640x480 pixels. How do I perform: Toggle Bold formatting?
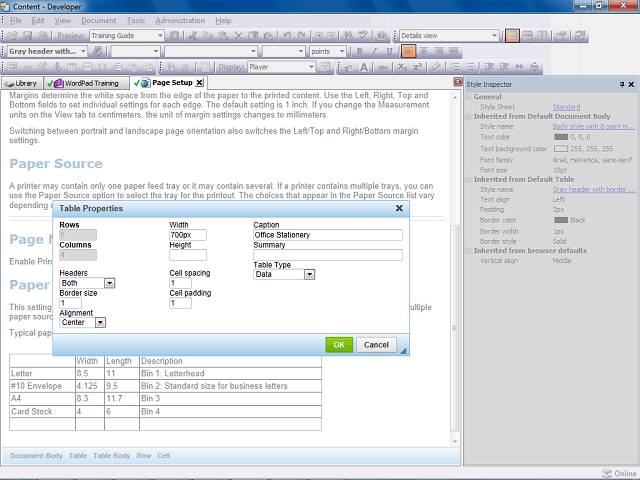click(x=360, y=51)
